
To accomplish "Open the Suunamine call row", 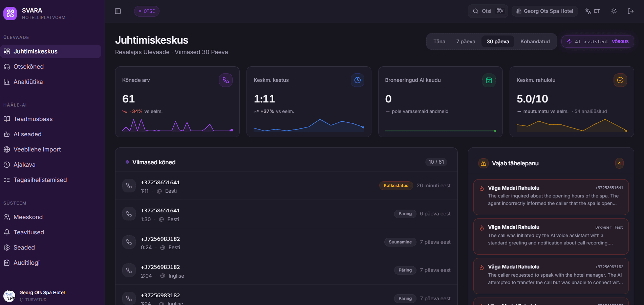I will tap(286, 242).
